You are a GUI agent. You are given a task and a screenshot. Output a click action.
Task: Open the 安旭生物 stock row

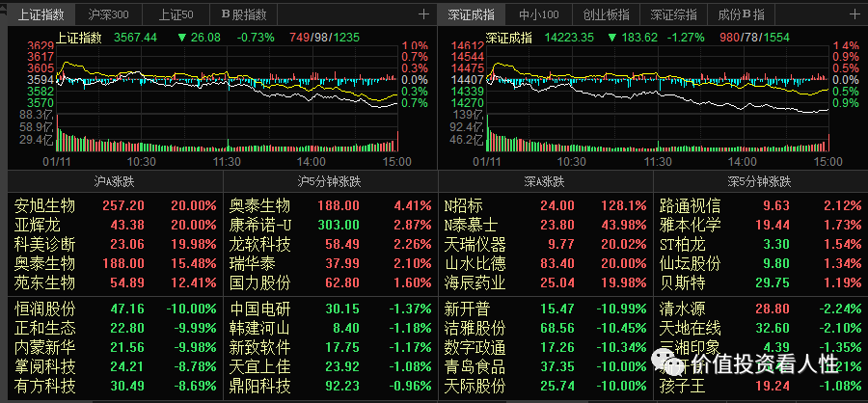[115, 206]
